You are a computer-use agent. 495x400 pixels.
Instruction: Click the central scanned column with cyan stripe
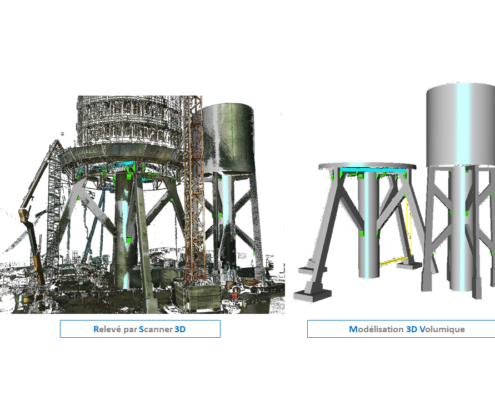(125, 230)
